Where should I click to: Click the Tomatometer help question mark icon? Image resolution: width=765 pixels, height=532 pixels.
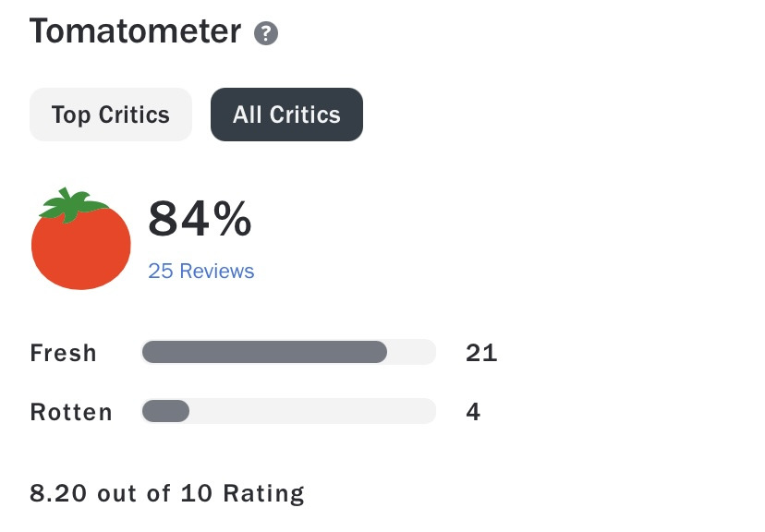click(x=266, y=34)
